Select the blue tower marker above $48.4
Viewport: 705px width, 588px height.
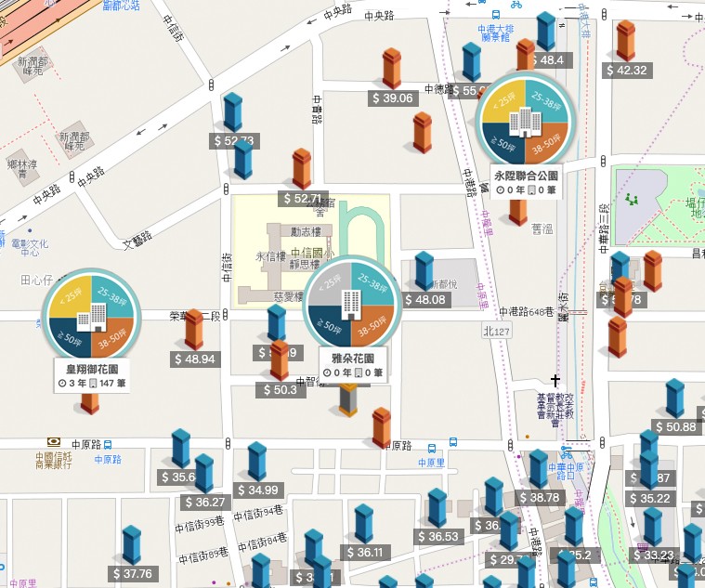click(x=546, y=32)
